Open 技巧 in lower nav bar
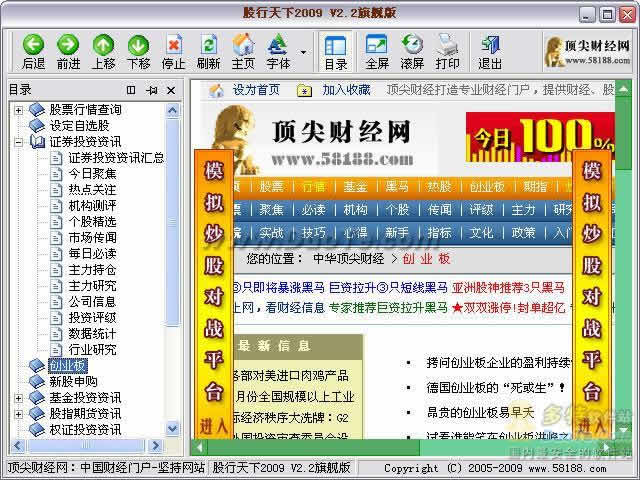 (313, 233)
